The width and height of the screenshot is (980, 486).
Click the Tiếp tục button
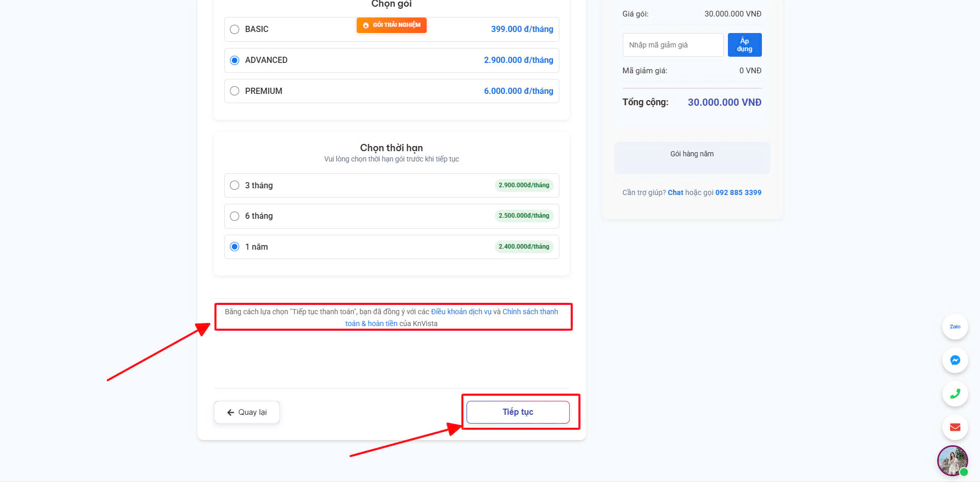click(x=518, y=412)
